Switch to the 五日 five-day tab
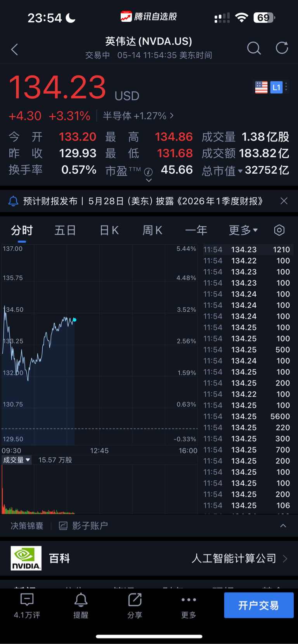The width and height of the screenshot is (298, 644). click(65, 230)
